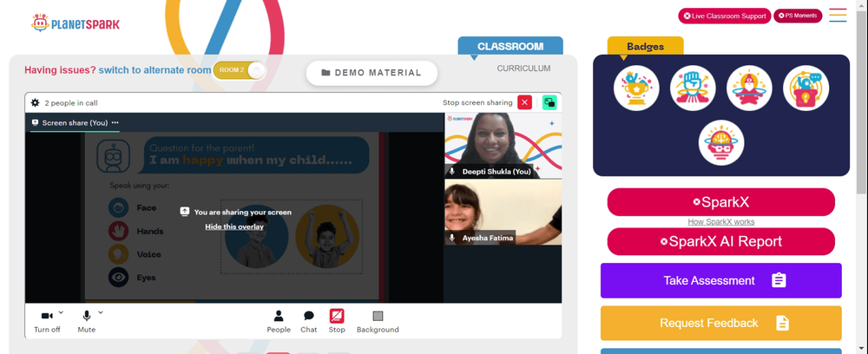Expand camera options chevron
Image resolution: width=868 pixels, height=354 pixels.
(61, 312)
